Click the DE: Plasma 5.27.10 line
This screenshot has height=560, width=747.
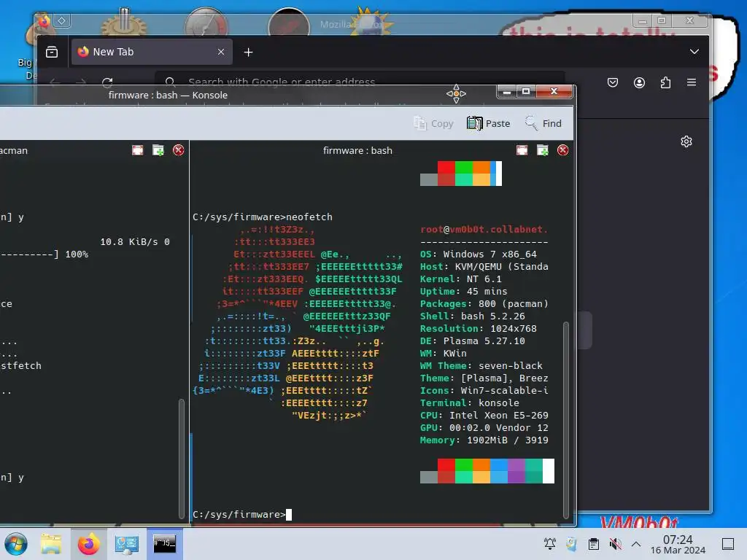472,341
